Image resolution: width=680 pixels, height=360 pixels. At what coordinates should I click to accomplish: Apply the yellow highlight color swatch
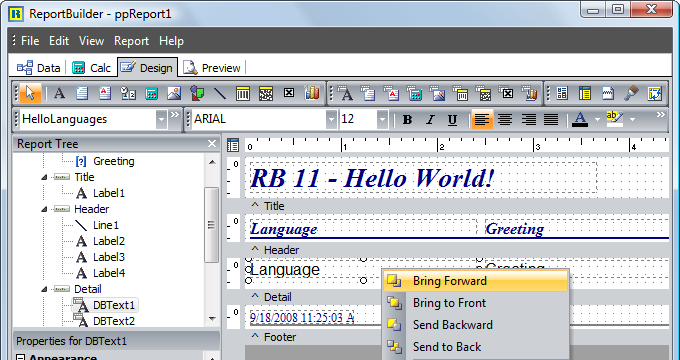click(615, 119)
